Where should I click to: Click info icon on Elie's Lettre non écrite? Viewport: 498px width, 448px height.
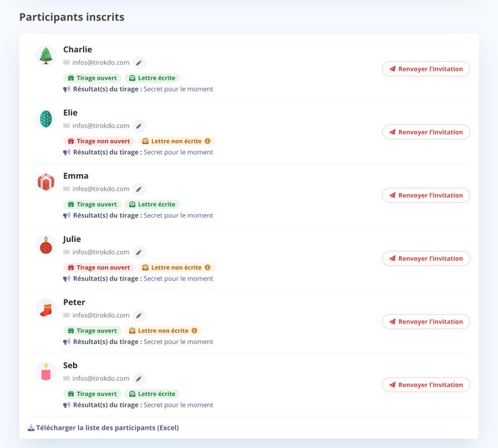coord(207,141)
